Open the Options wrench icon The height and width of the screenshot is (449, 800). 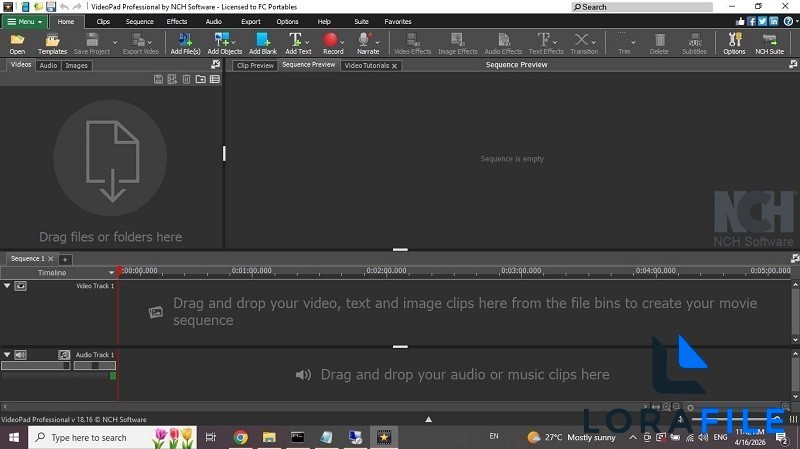pyautogui.click(x=735, y=40)
